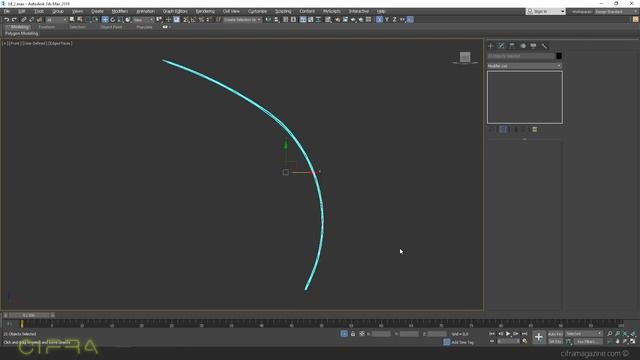Open the Create Selection Set dropdown

[x=242, y=20]
